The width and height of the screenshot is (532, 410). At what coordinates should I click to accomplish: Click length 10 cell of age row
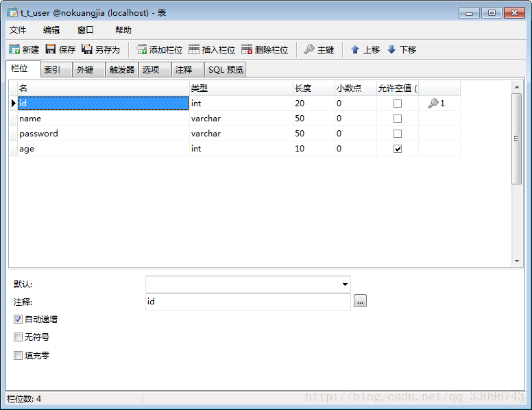click(314, 149)
